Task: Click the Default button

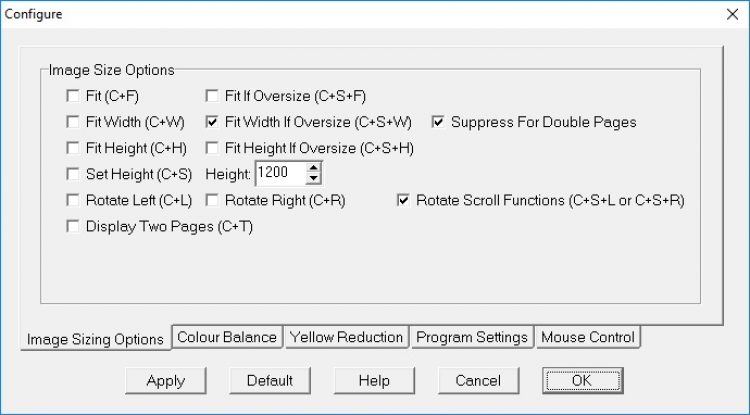Action: (269, 381)
